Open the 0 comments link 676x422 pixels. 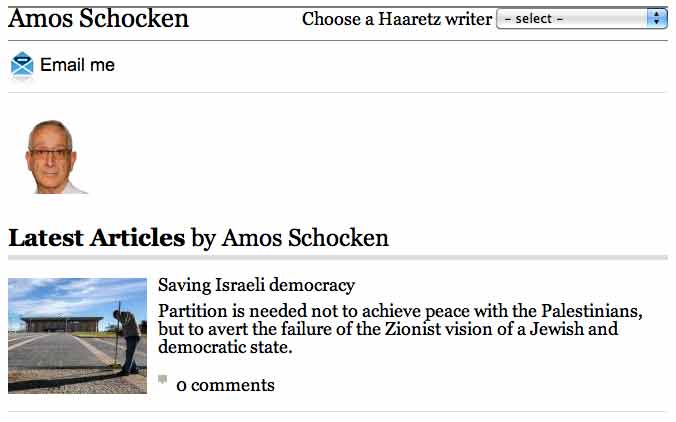tap(225, 385)
